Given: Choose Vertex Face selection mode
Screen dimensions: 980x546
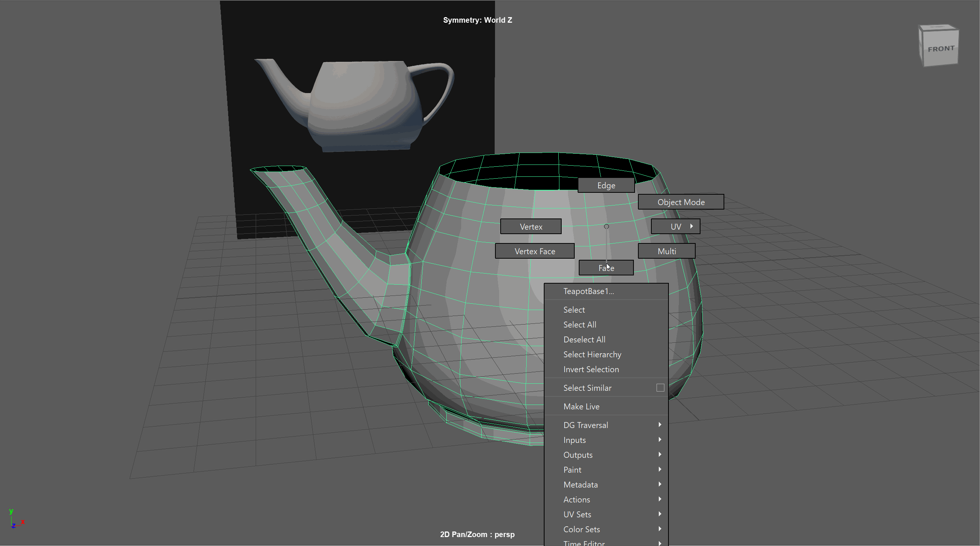Looking at the screenshot, I should tap(534, 252).
